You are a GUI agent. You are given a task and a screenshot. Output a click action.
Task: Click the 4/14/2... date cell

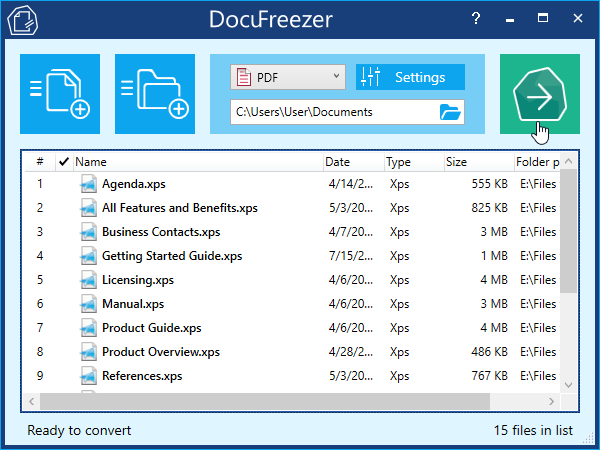351,184
